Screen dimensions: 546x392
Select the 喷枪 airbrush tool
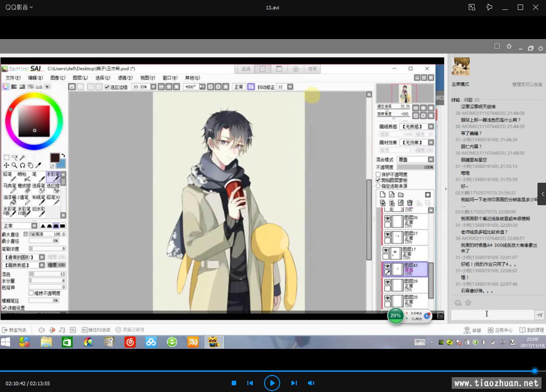point(22,177)
